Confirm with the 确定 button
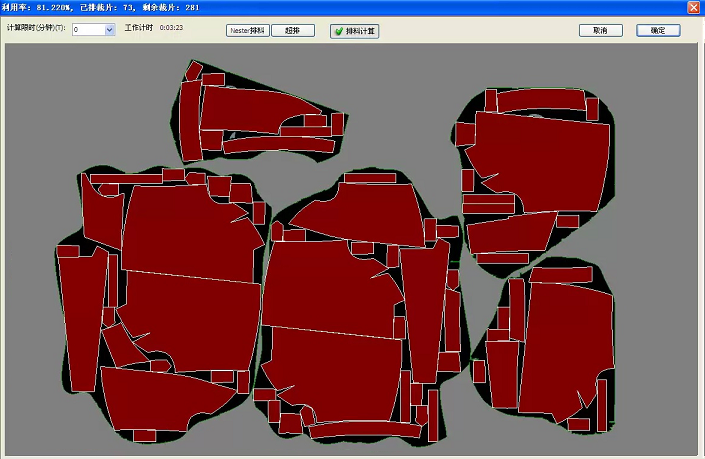Image resolution: width=705 pixels, height=459 pixels. tap(657, 31)
